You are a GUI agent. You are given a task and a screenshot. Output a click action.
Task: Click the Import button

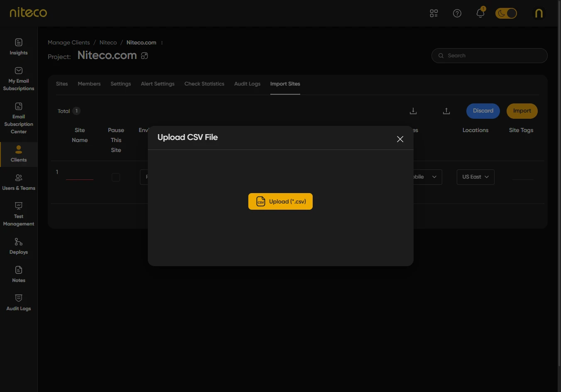(x=522, y=111)
